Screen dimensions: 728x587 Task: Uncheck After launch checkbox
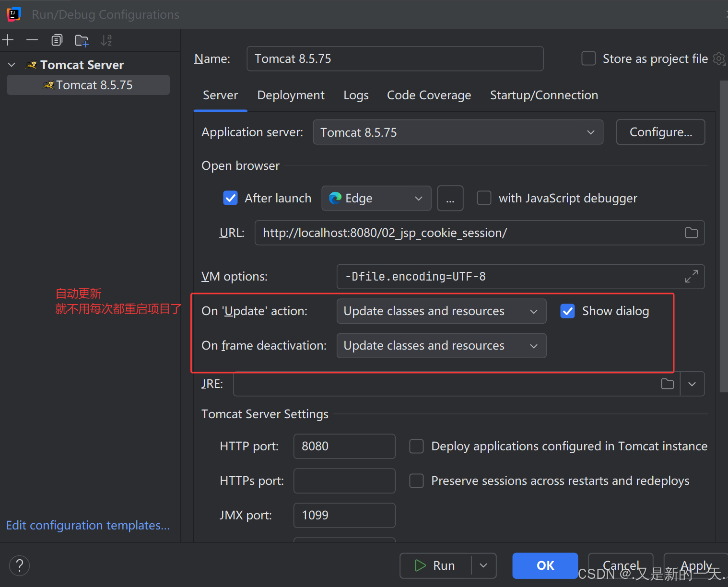pos(231,198)
